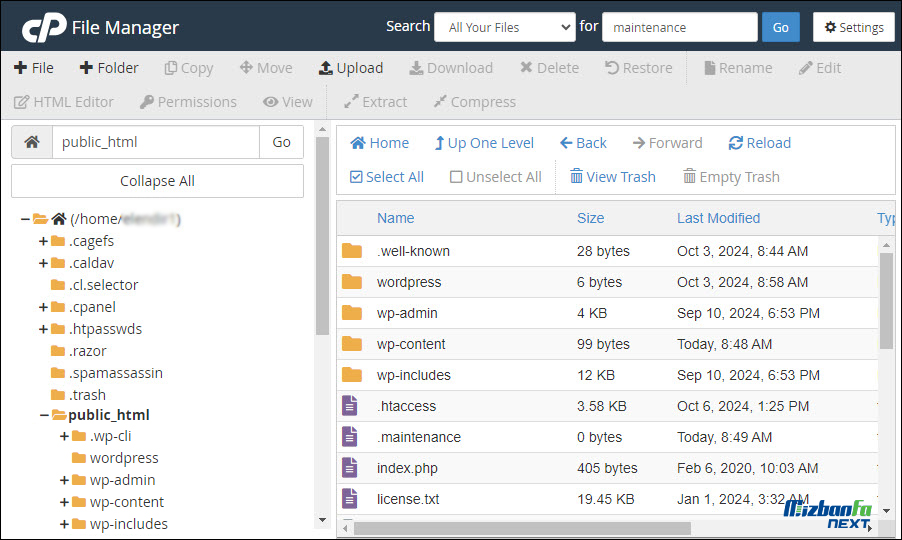The height and width of the screenshot is (540, 902).
Task: Click the Collapse All button
Action: [157, 181]
